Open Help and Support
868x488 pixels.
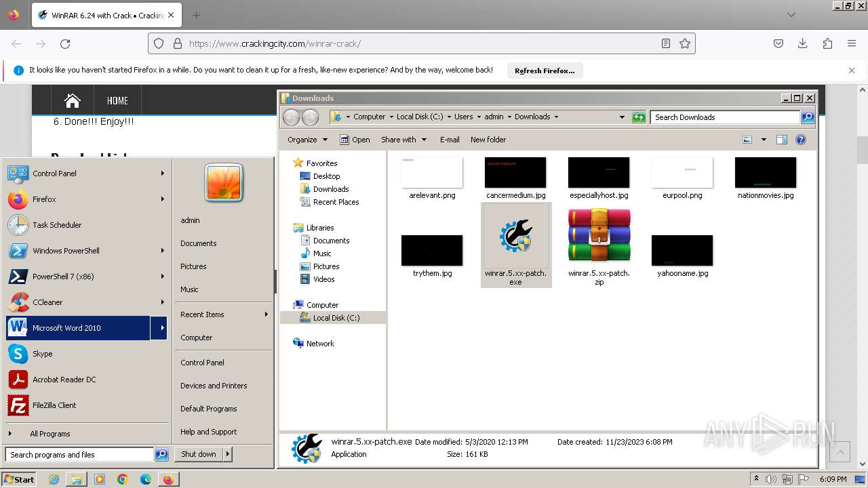coord(224,432)
